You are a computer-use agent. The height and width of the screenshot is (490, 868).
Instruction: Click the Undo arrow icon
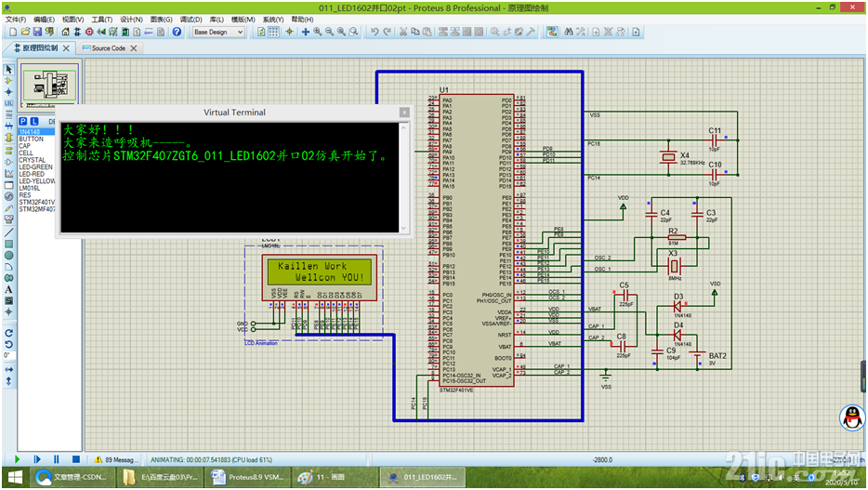click(x=375, y=33)
